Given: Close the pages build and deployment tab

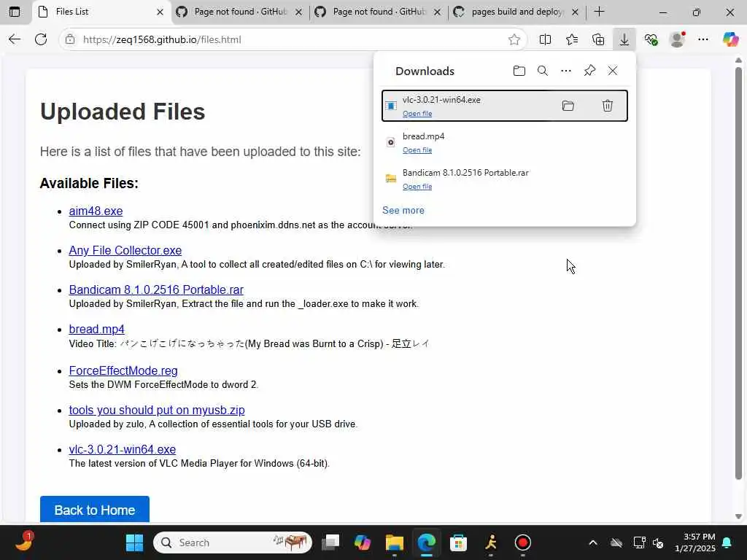Looking at the screenshot, I should [x=575, y=12].
